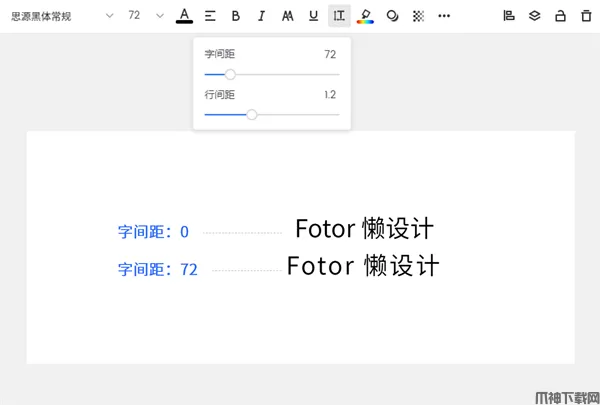This screenshot has width=600, height=405.
Task: Open text alignment options
Action: coord(210,16)
